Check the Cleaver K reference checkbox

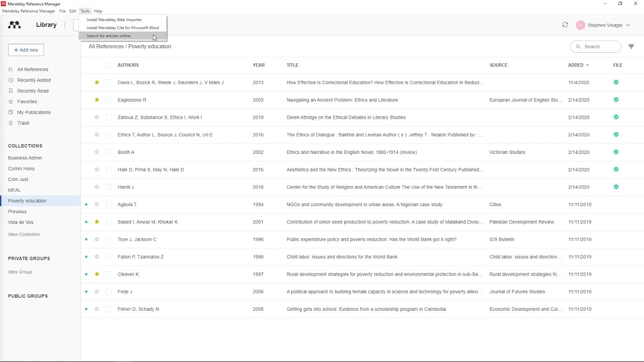109,274
